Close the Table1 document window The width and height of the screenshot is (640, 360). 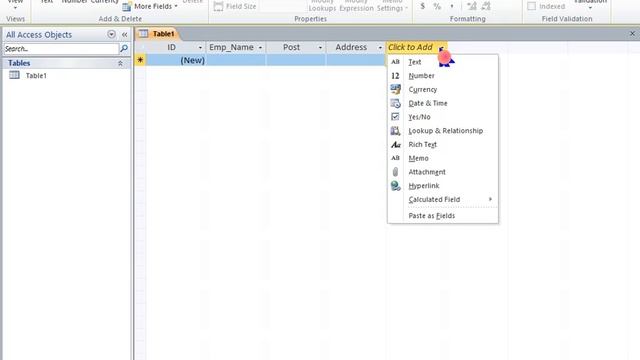click(632, 34)
